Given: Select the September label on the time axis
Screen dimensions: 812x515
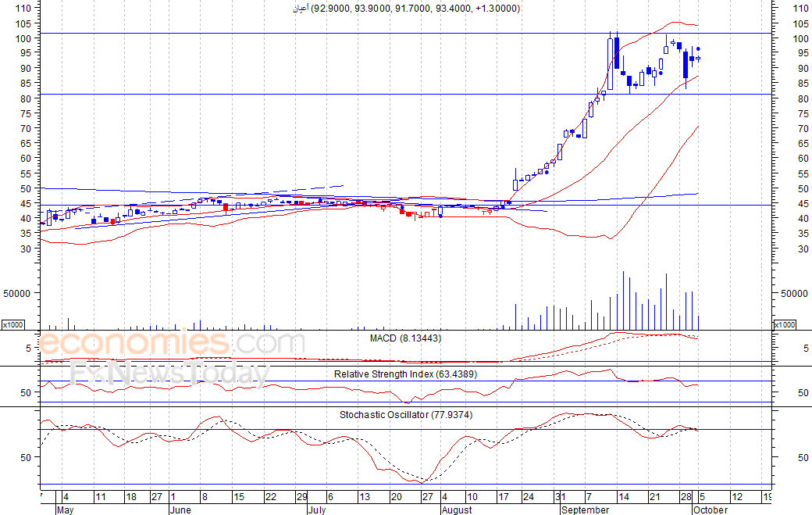Looking at the screenshot, I should click(x=586, y=510).
